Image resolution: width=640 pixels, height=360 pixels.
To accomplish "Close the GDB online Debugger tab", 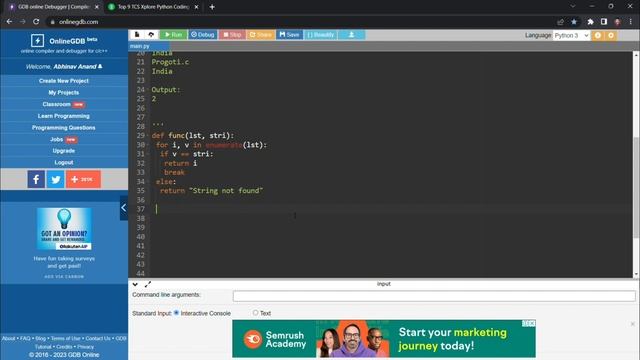I will [97, 7].
